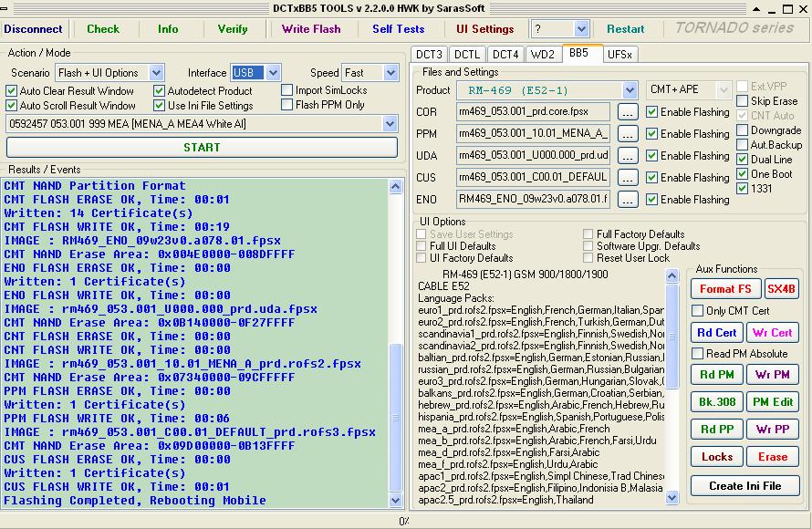Click the language packs scrollbar thumb

click(x=671, y=336)
